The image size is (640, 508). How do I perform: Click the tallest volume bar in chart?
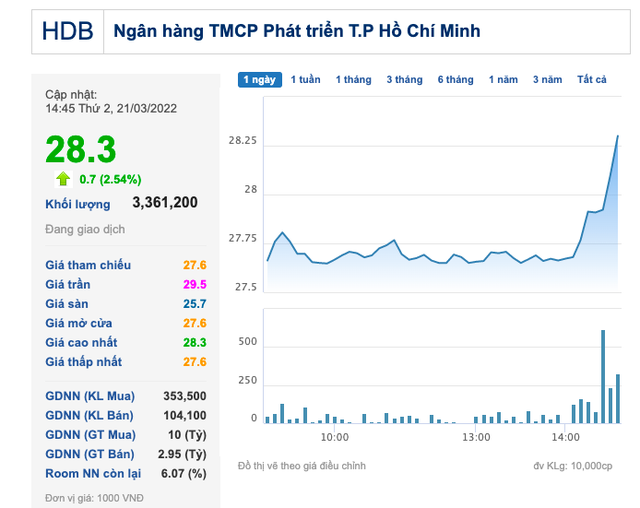click(x=603, y=376)
